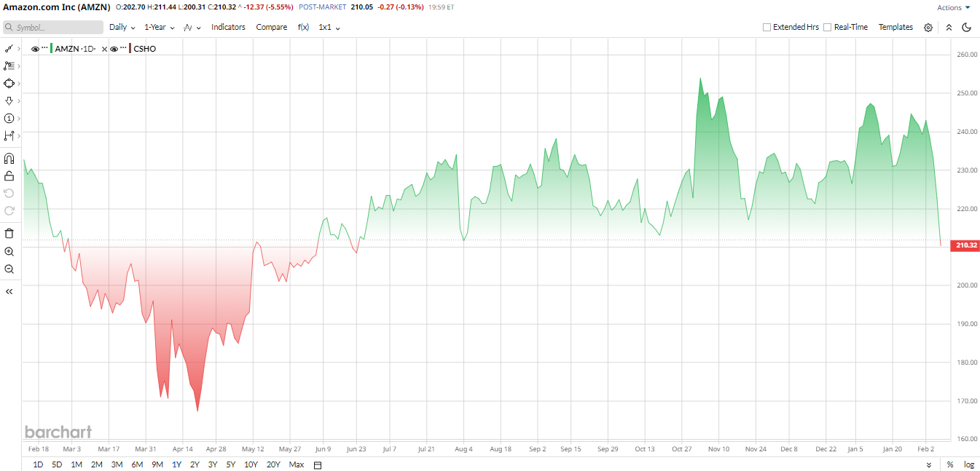
Task: Select the measurement range tool
Action: tap(9, 135)
